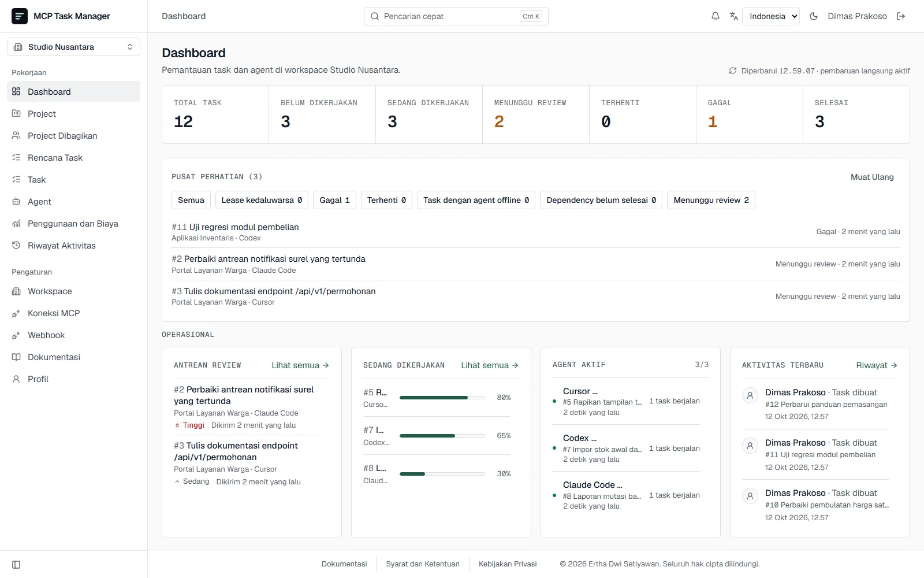This screenshot has height=578, width=924.
Task: Select the Gagal 1 filter chip
Action: click(335, 200)
